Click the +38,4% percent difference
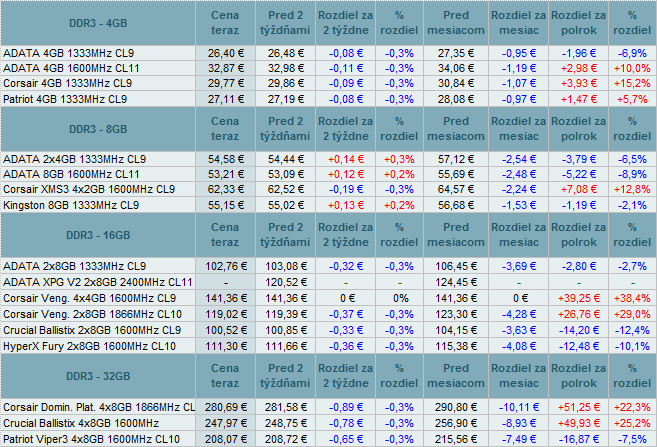Viewport: 657px width, 447px height. 632,298
